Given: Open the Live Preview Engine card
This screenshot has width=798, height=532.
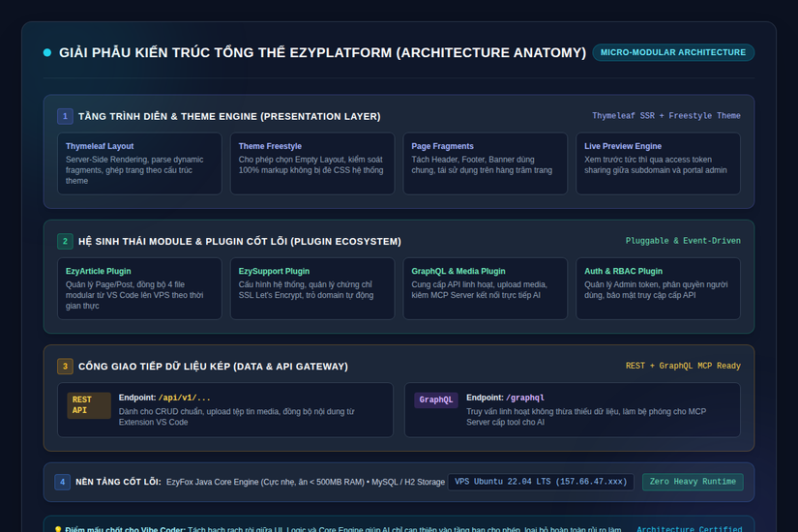Looking at the screenshot, I should coord(658,163).
